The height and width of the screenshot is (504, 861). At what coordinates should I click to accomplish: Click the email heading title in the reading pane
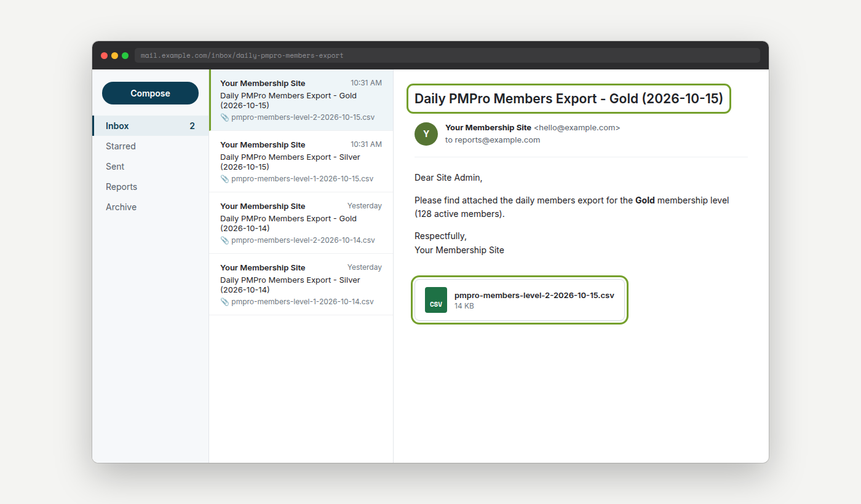coord(569,98)
